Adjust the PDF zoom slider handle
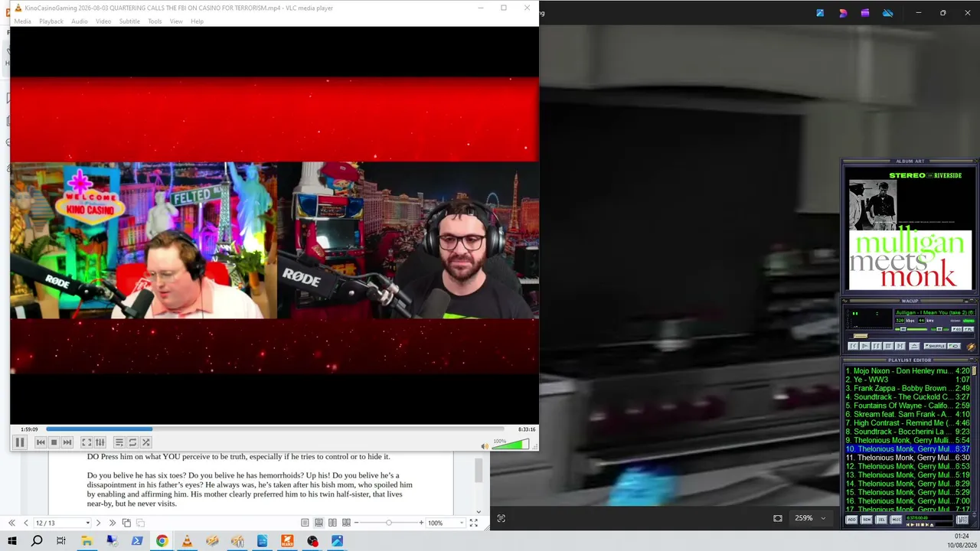The image size is (980, 551). 389,523
